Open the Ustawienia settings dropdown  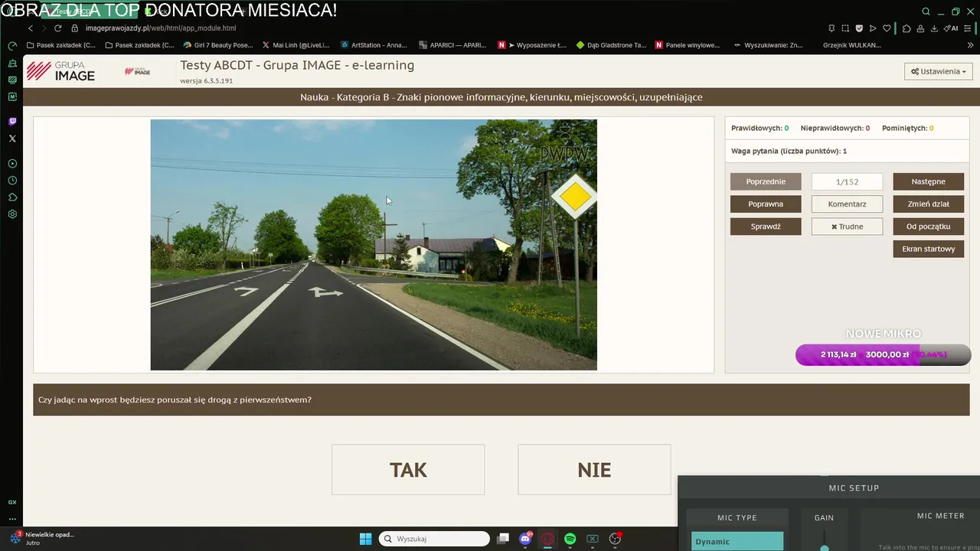click(938, 71)
